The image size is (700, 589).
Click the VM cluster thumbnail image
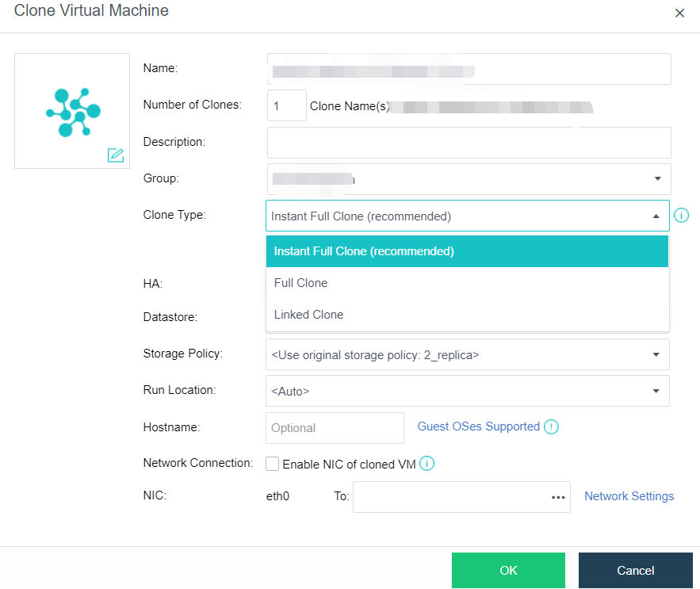(72, 110)
